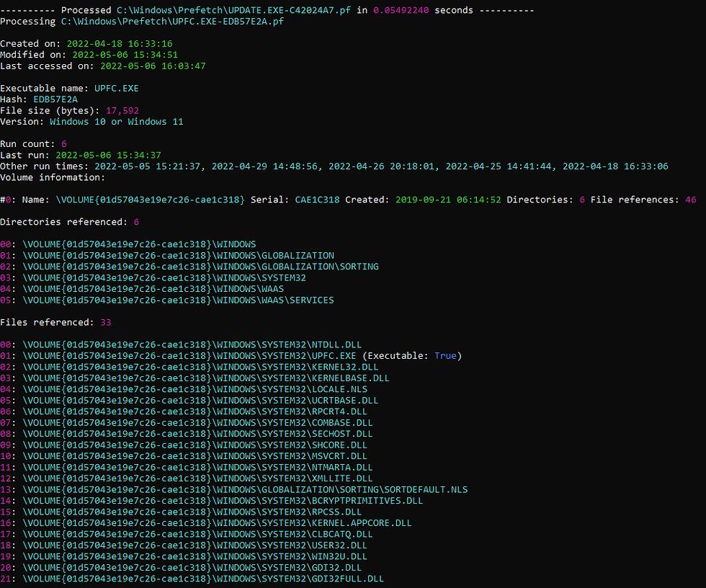The image size is (706, 588).
Task: Click file 12 entry XMLLITE.DLL
Action: click(x=187, y=478)
